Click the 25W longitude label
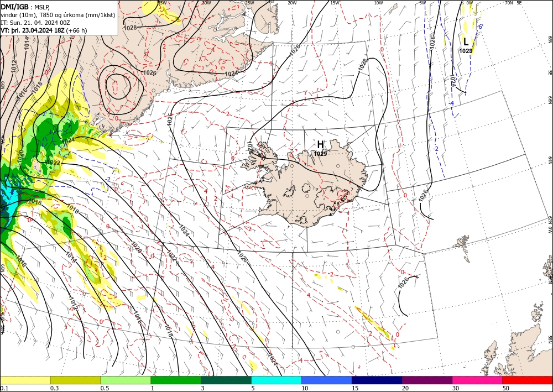The image size is (553, 392). click(249, 3)
